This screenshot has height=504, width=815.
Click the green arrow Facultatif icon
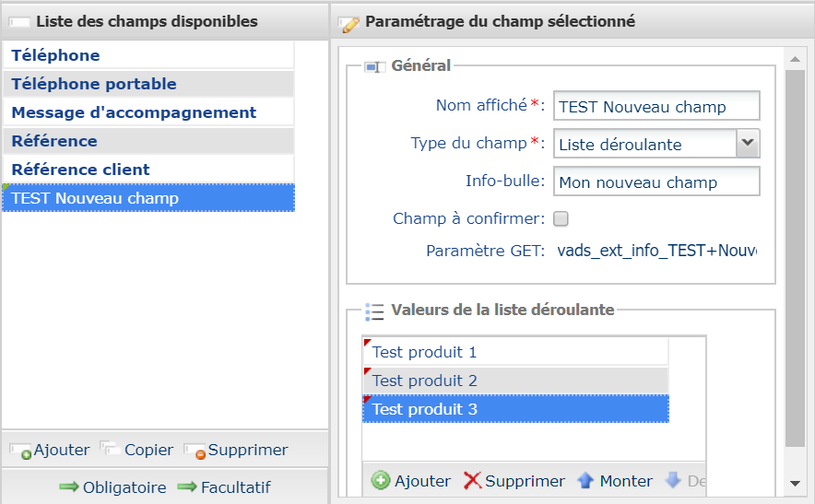click(x=187, y=486)
